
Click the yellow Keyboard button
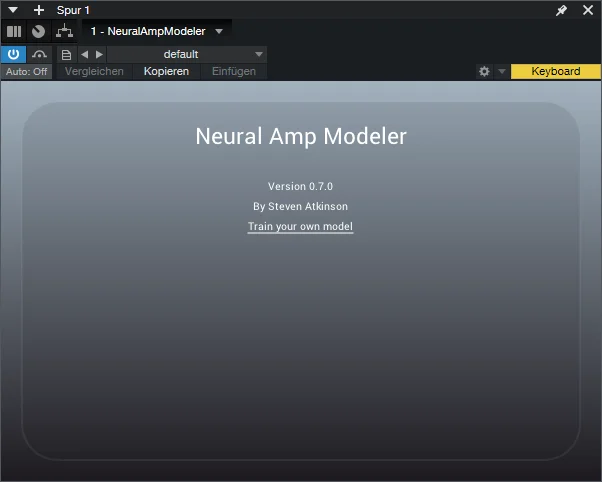point(556,71)
